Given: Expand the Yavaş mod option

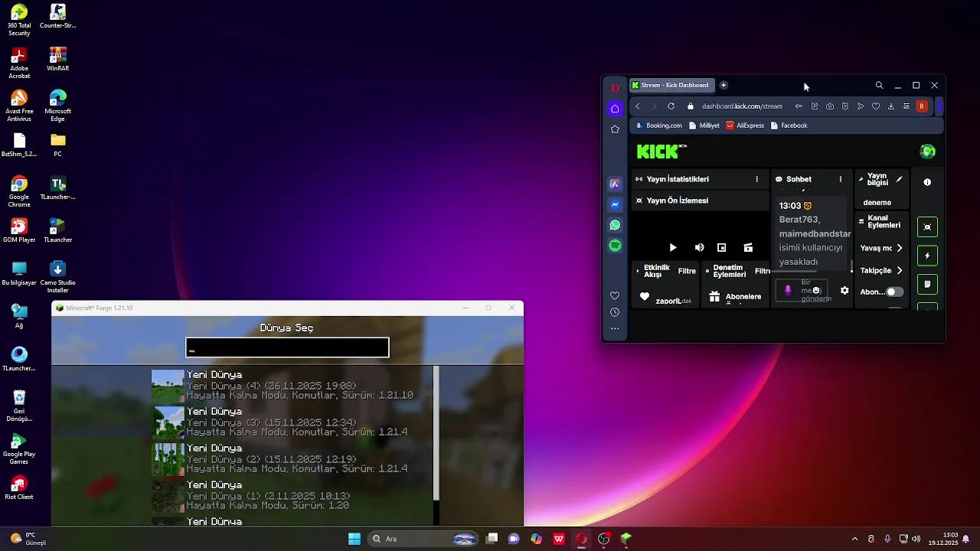Looking at the screenshot, I should (899, 248).
